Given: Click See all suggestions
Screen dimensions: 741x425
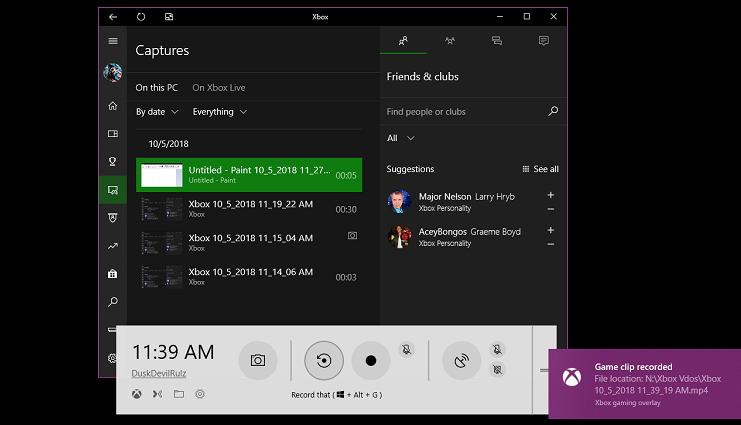Looking at the screenshot, I should coord(540,169).
